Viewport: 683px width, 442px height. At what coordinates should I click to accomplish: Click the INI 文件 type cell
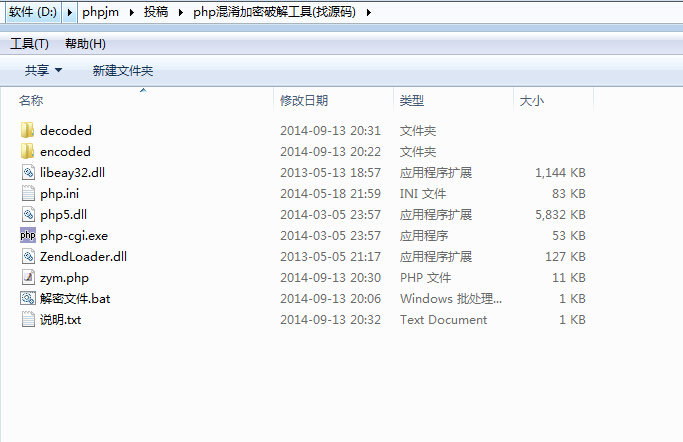click(x=423, y=193)
